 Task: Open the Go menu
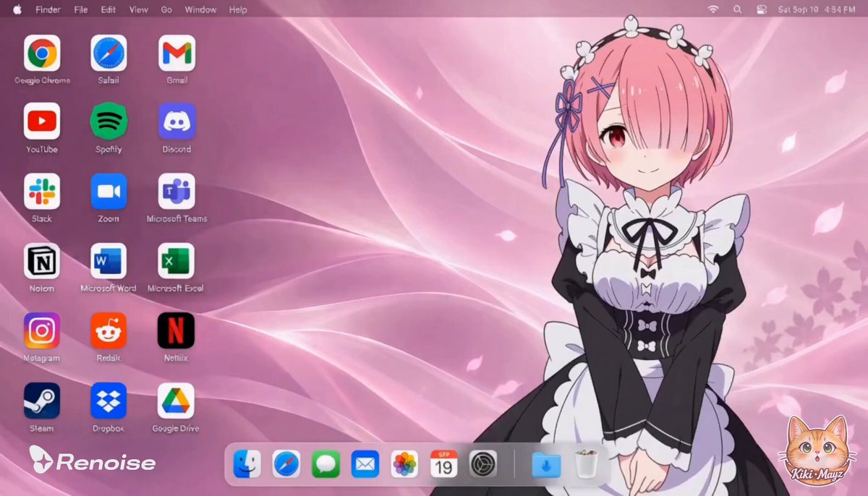pos(167,9)
